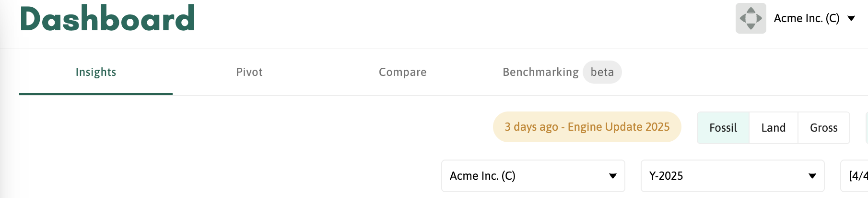Open the Y-2025 year dropdown
The image size is (868, 198).
732,176
